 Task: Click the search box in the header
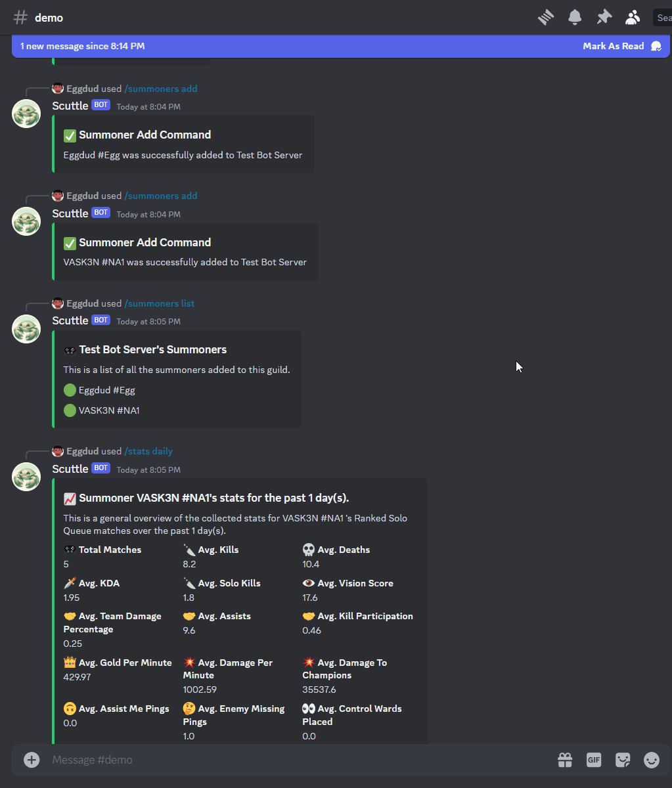pos(662,18)
